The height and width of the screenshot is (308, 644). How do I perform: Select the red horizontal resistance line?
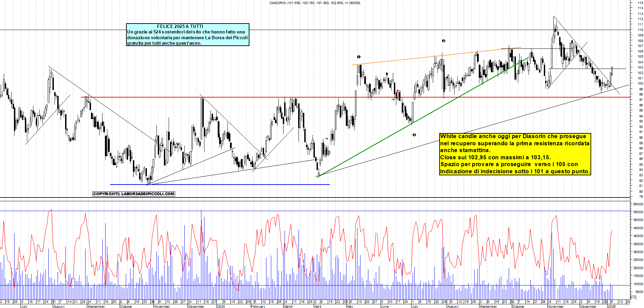355,97
